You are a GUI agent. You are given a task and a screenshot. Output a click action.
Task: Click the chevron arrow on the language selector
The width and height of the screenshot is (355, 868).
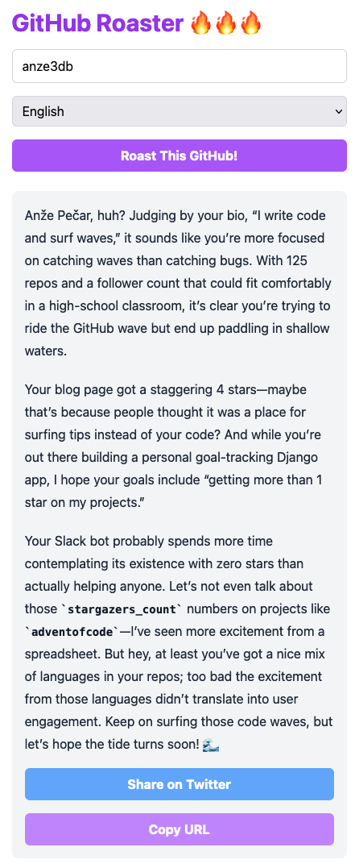(338, 111)
